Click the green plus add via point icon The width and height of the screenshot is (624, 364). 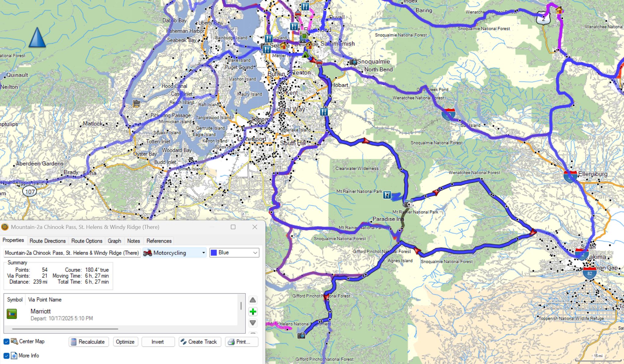click(253, 312)
